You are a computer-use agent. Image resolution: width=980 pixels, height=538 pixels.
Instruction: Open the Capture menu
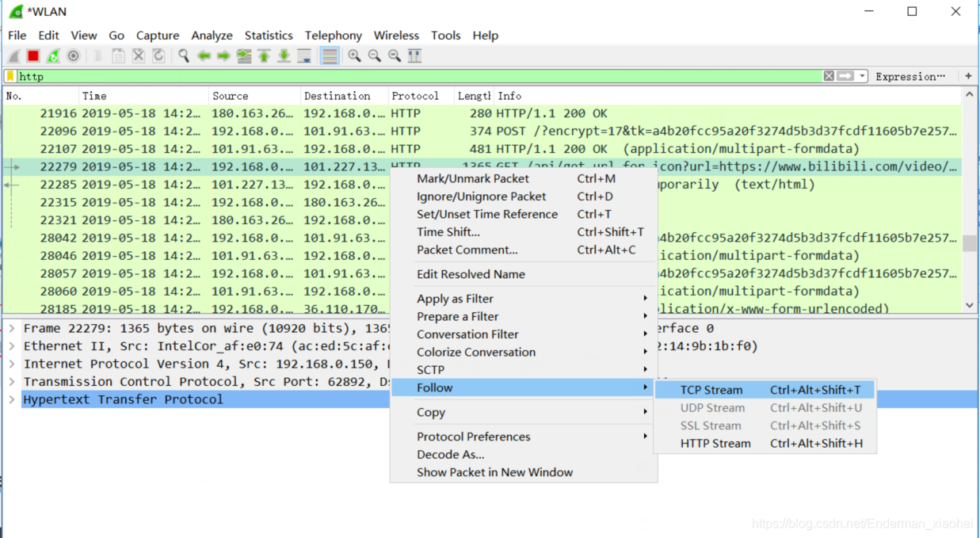[158, 36]
